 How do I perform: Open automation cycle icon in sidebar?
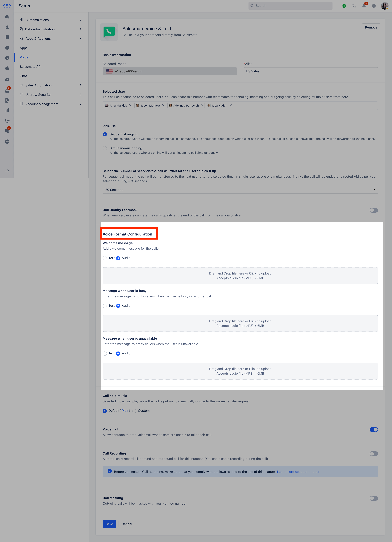click(x=7, y=120)
